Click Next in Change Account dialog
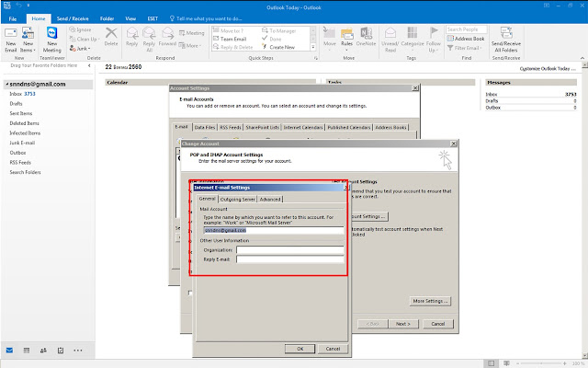 tap(403, 324)
